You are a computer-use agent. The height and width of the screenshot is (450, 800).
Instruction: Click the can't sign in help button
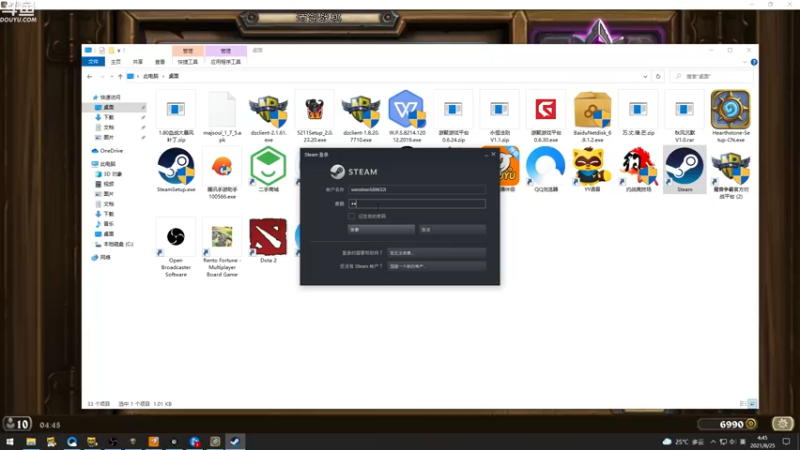pos(437,253)
